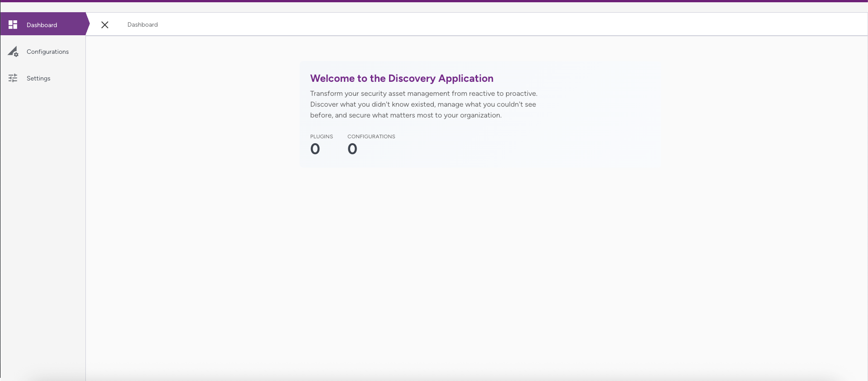The height and width of the screenshot is (381, 868).
Task: Click the welcome description paragraph text
Action: point(423,104)
